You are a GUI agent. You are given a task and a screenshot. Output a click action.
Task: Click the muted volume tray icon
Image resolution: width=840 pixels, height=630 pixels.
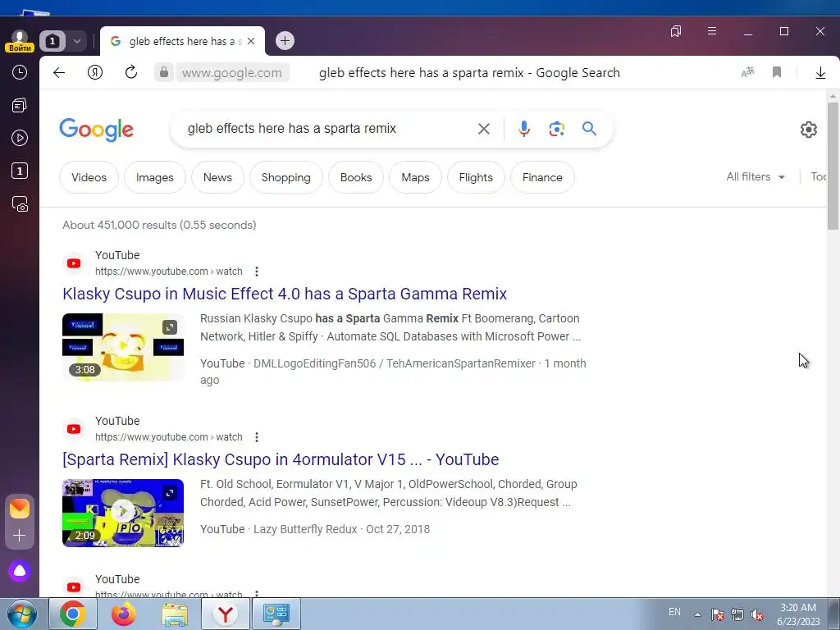(757, 615)
